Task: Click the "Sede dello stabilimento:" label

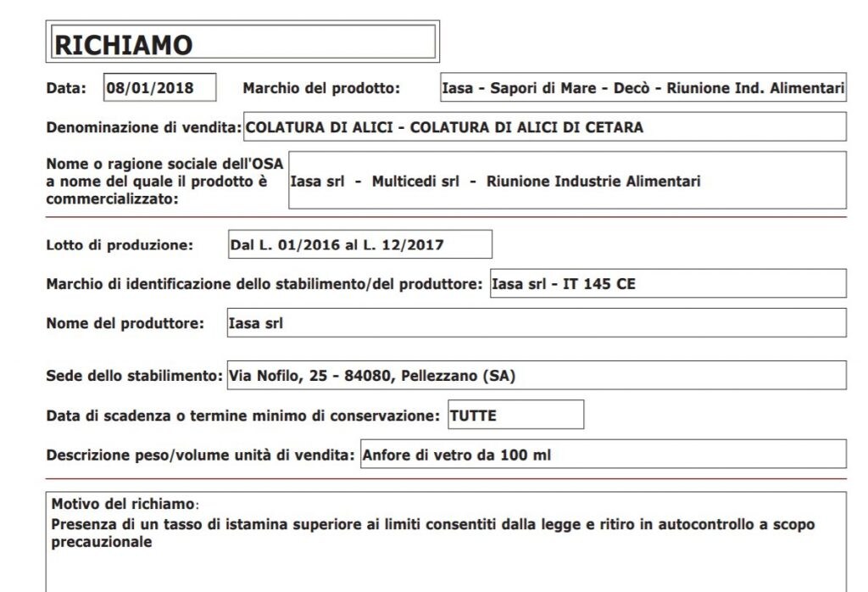Action: click(x=135, y=376)
